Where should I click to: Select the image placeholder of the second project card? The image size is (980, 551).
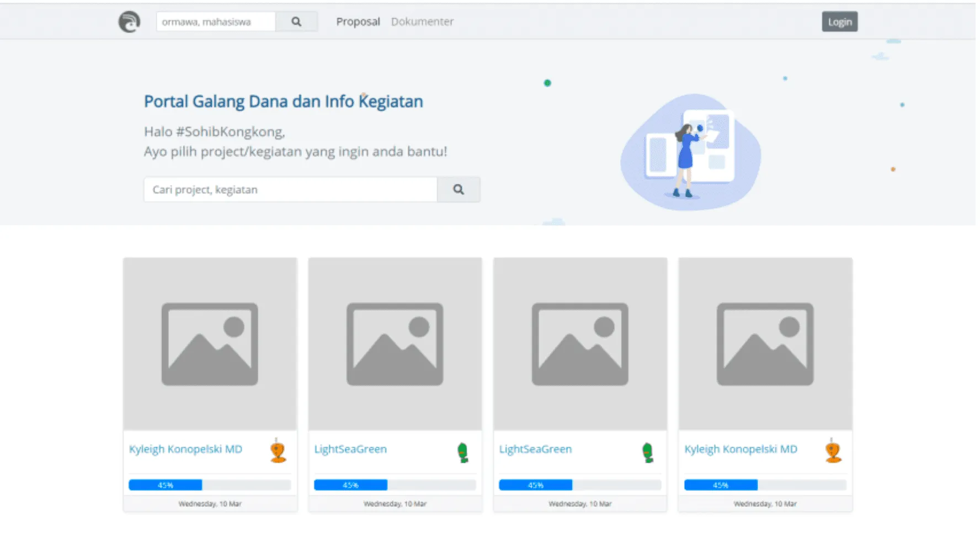click(x=395, y=344)
